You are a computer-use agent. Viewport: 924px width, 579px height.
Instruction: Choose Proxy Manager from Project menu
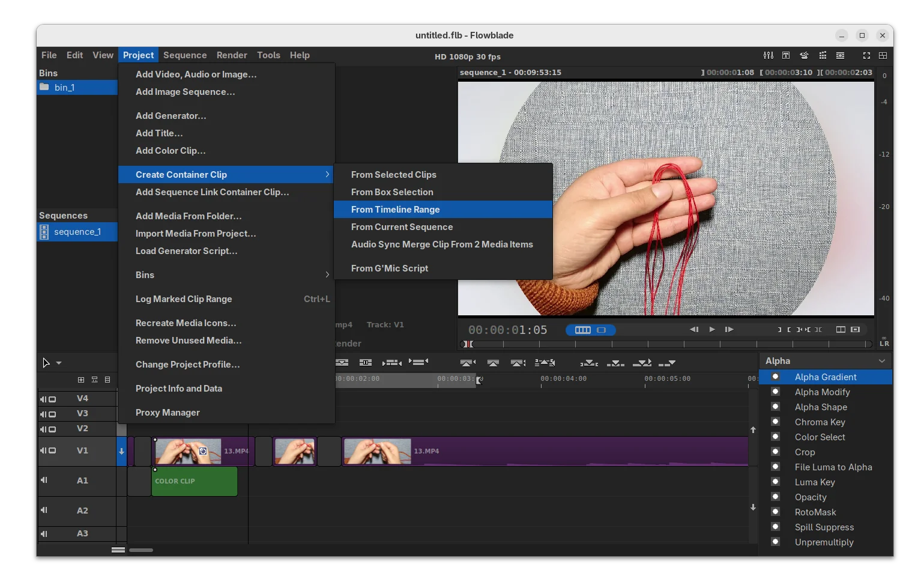click(x=168, y=413)
